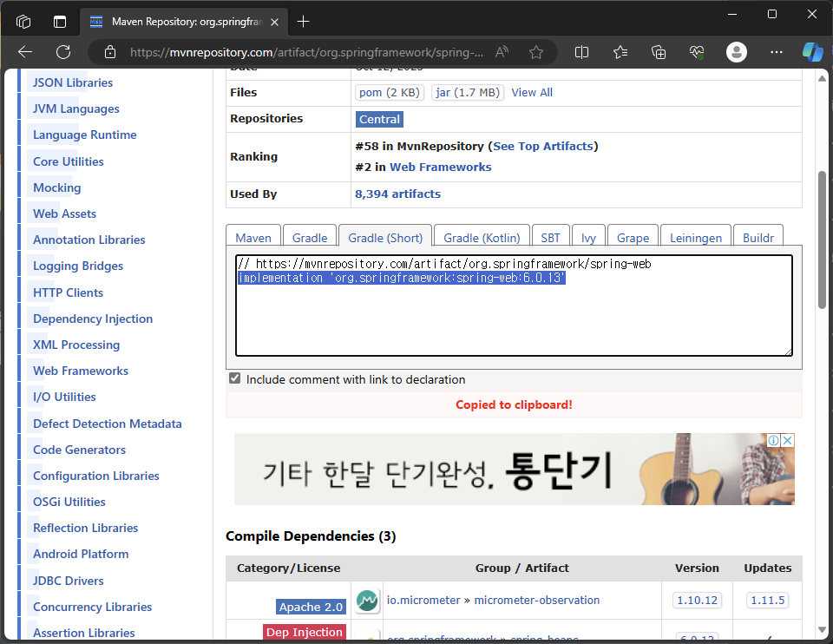
Task: Open Language Runtime sidebar category
Action: click(84, 135)
